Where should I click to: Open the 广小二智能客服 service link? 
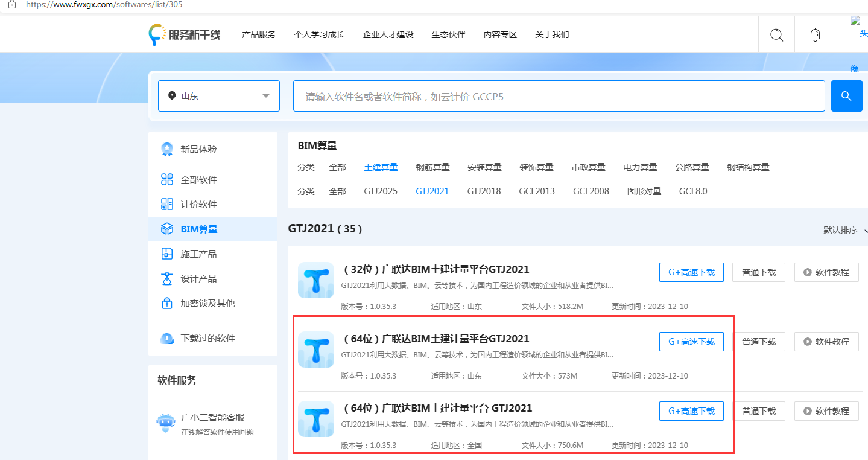coord(213,417)
